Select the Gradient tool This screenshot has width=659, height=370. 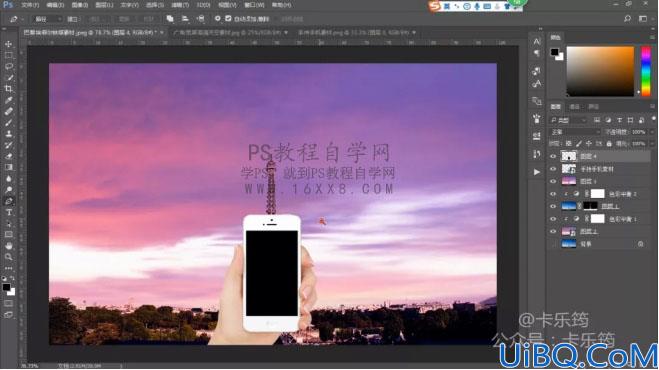point(8,167)
